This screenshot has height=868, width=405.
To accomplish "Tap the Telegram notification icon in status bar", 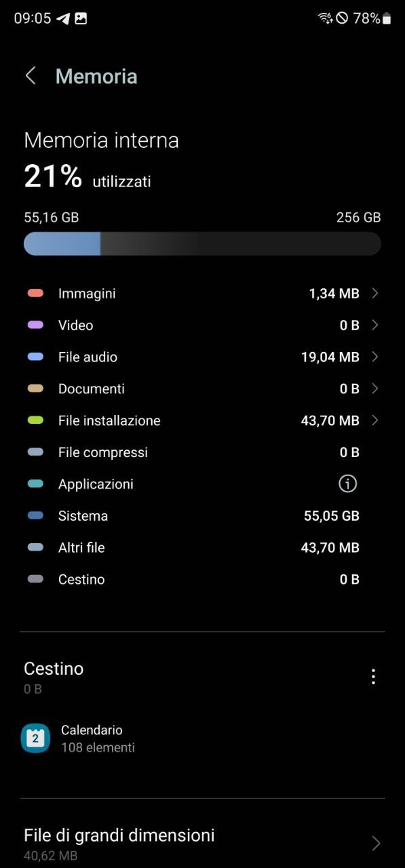I will point(63,19).
